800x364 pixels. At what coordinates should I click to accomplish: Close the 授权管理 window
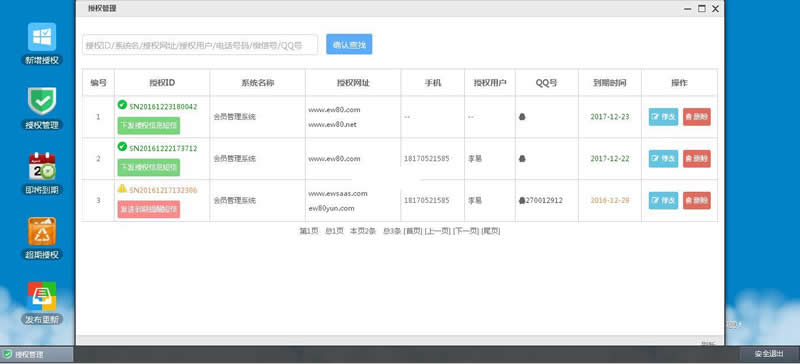coord(715,9)
